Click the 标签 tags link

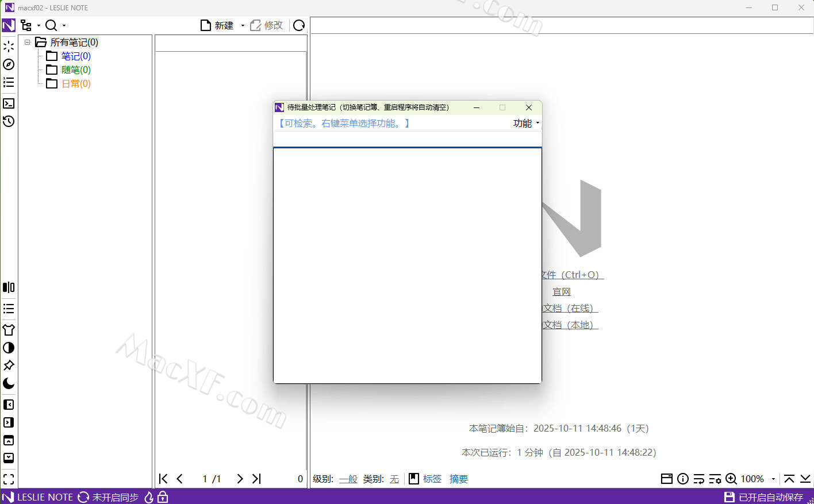(432, 479)
